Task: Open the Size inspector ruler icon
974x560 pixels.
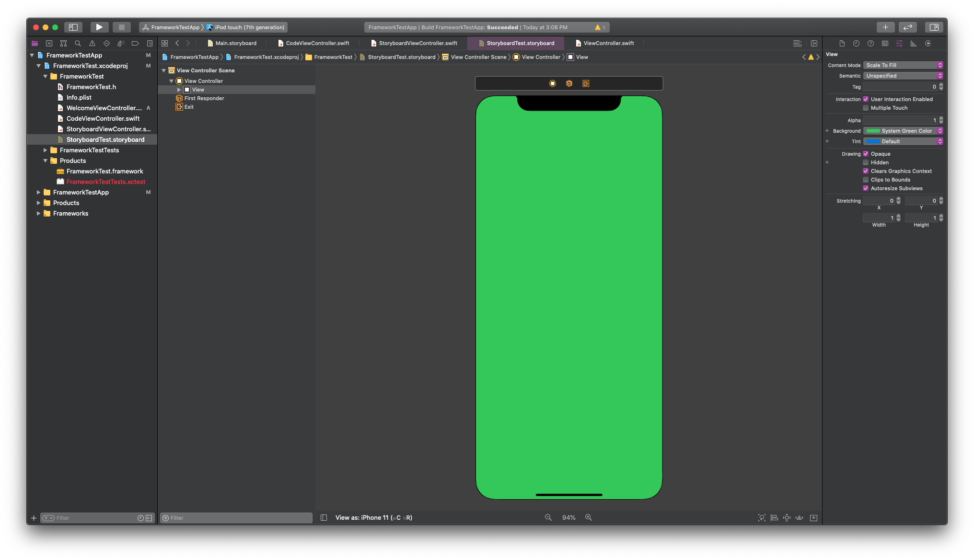Action: pos(914,44)
